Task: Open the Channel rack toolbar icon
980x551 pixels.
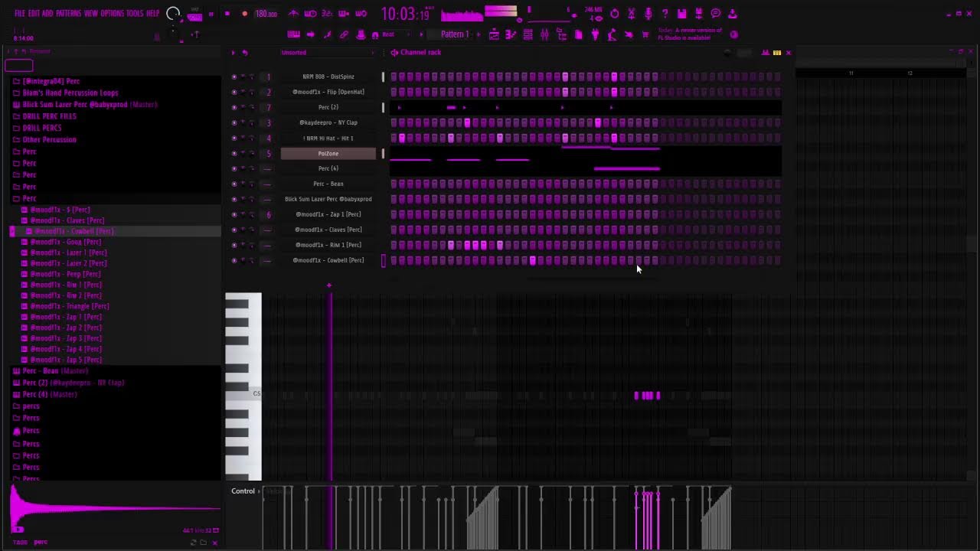Action: click(x=528, y=34)
